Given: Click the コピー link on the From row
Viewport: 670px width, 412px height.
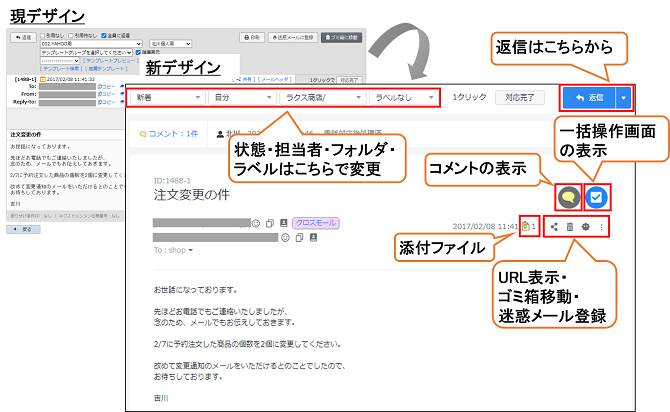Looking at the screenshot, I should [106, 94].
